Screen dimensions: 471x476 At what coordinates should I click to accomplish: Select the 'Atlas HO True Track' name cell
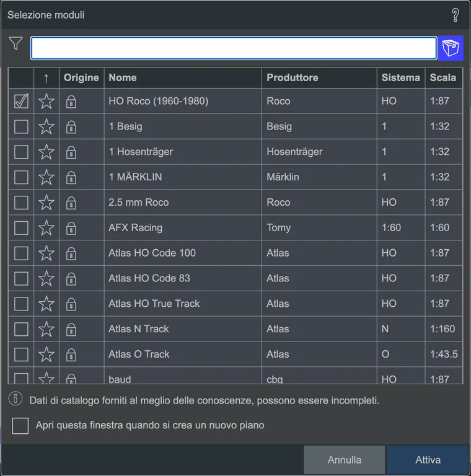pyautogui.click(x=183, y=304)
